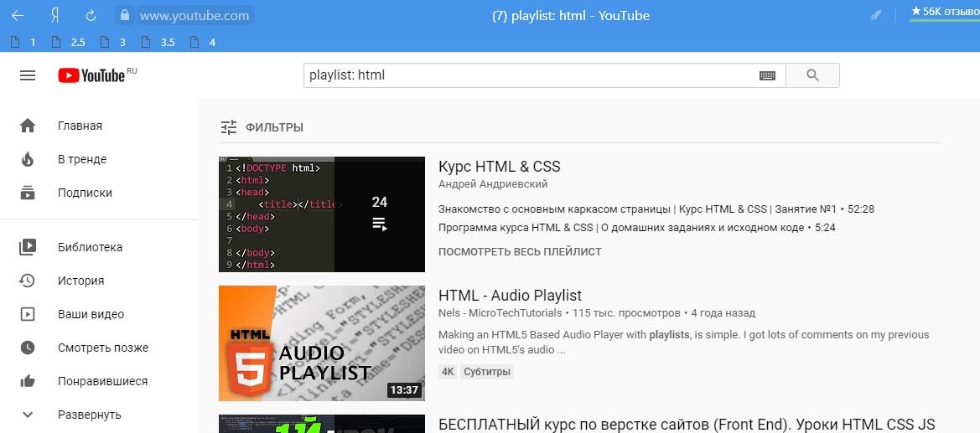Open БЕСПЛАТНЫЙ курс по верстке сайтов title
The width and height of the screenshot is (980, 433).
[687, 425]
